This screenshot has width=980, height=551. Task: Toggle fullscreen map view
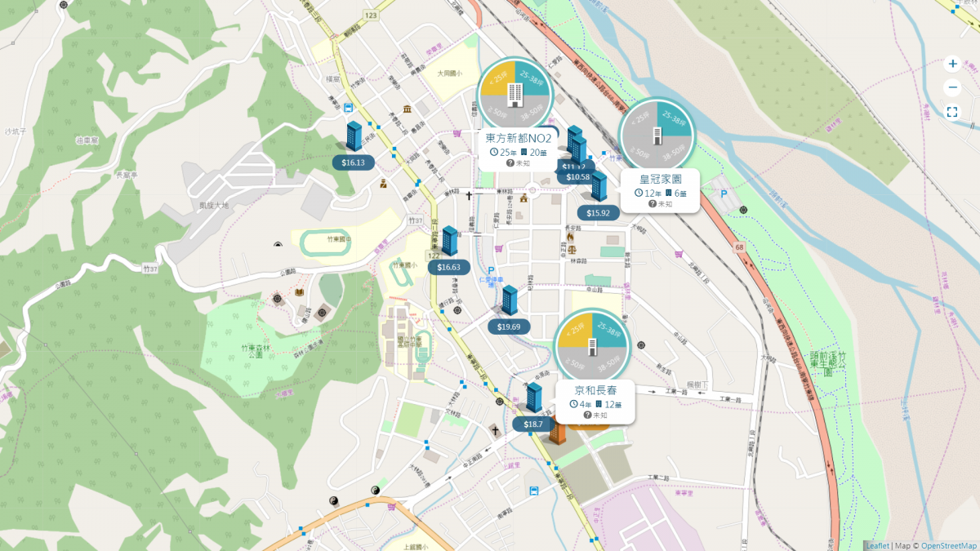point(952,113)
